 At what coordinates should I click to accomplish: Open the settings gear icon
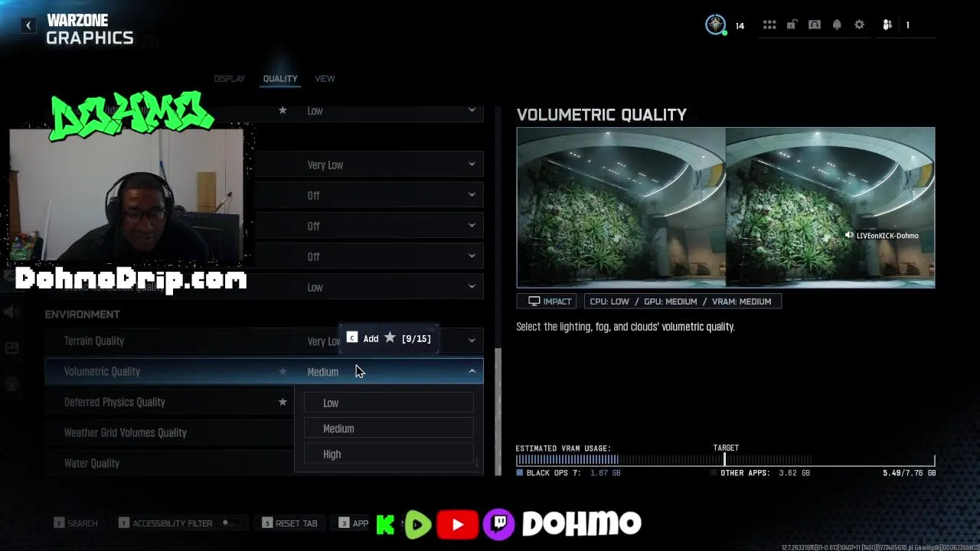pos(859,24)
